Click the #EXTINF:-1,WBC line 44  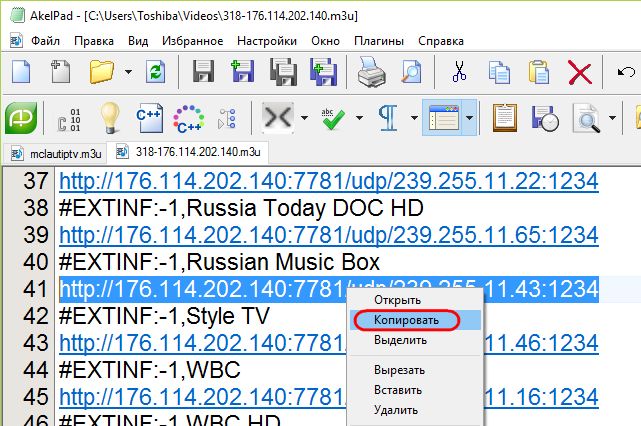(150, 370)
